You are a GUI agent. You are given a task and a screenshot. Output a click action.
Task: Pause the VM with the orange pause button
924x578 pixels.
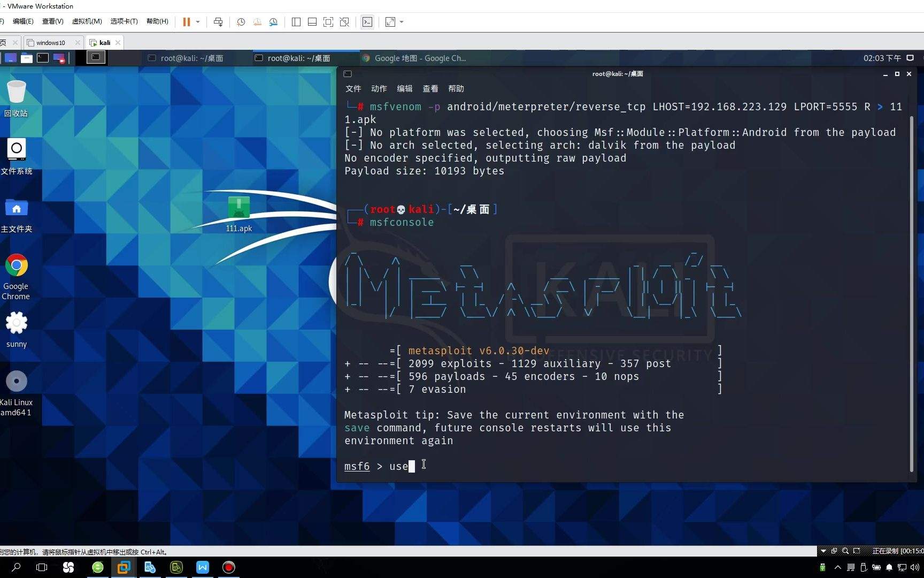186,22
